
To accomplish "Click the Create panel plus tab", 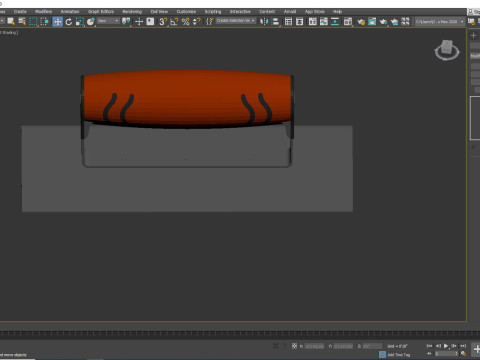I will [x=474, y=35].
